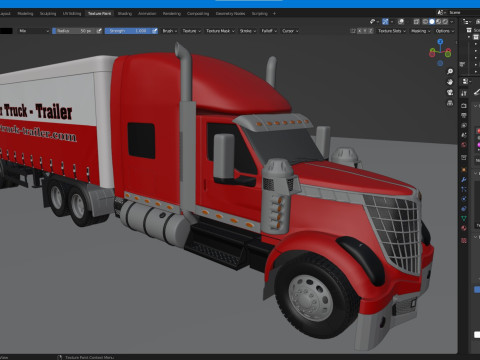Click the zoom viewport icon
This screenshot has width=480, height=360.
click(450, 71)
